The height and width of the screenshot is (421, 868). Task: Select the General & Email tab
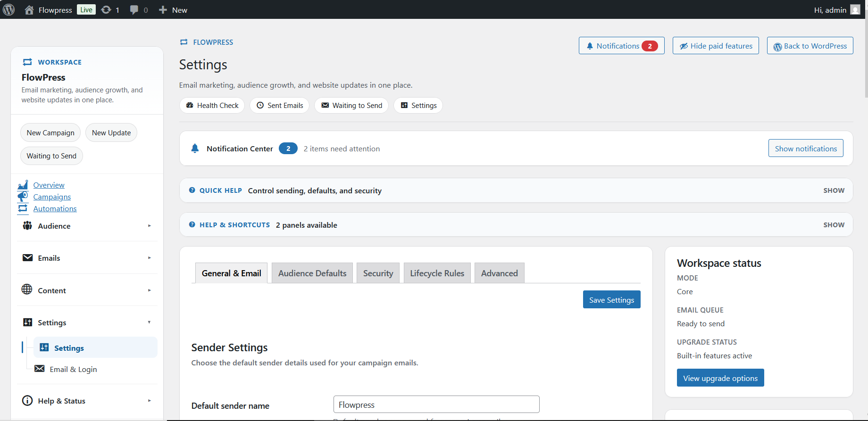[x=231, y=273]
